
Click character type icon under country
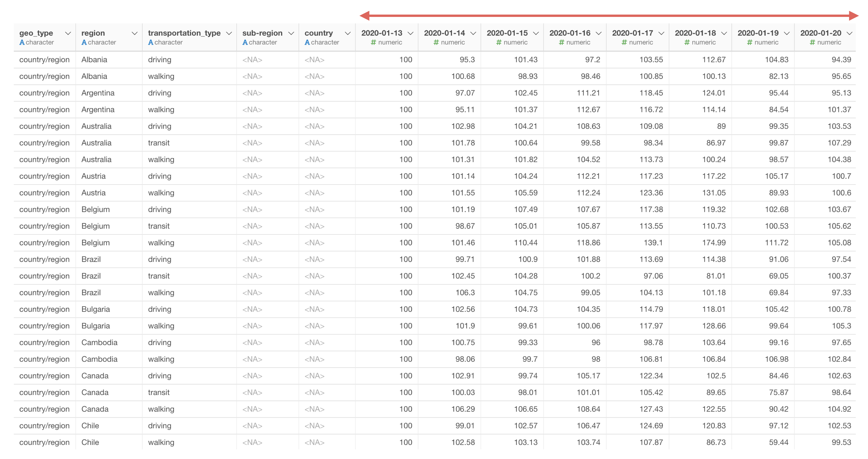(307, 42)
